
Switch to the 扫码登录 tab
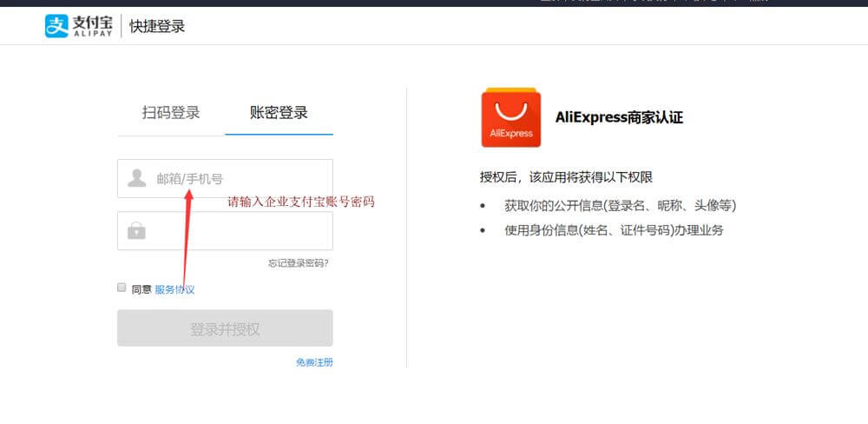(x=171, y=113)
